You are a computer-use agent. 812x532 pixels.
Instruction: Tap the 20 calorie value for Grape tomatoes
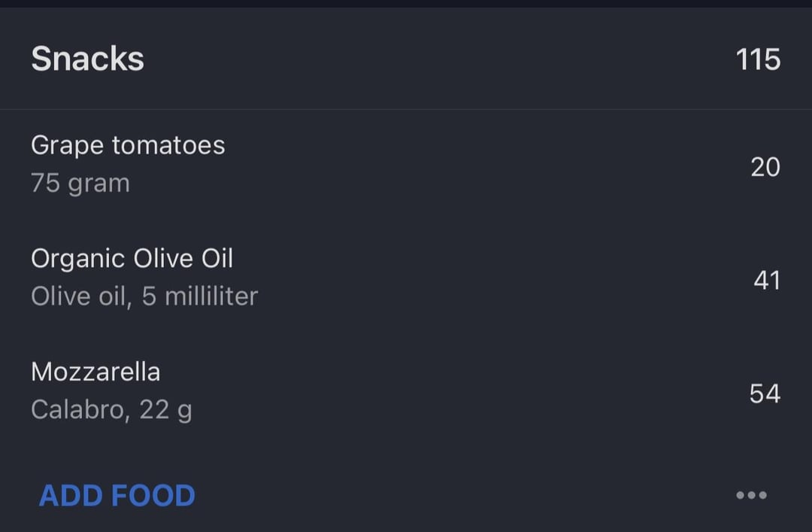[x=765, y=167]
